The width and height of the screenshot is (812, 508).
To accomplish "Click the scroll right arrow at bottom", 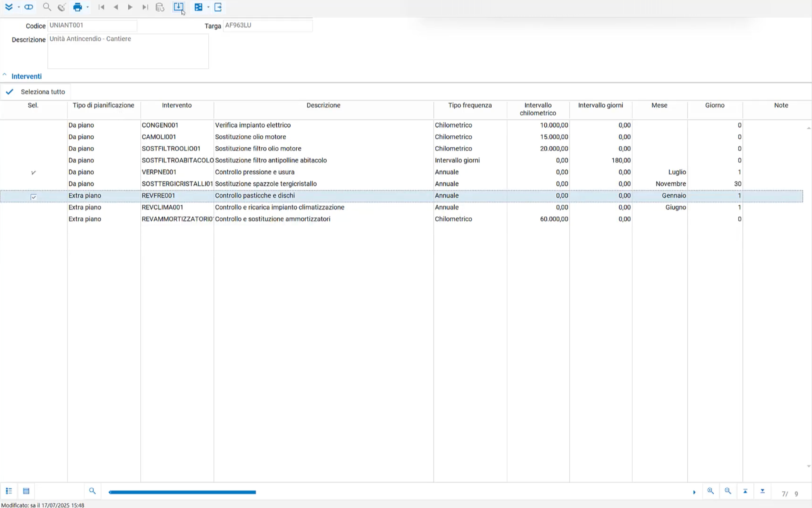I will click(x=694, y=492).
